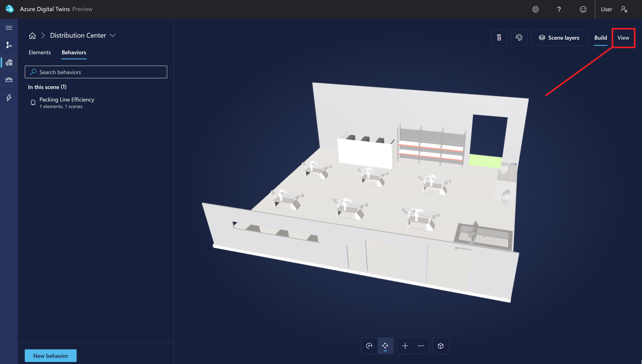Send feedback via the smiley icon

pyautogui.click(x=583, y=9)
